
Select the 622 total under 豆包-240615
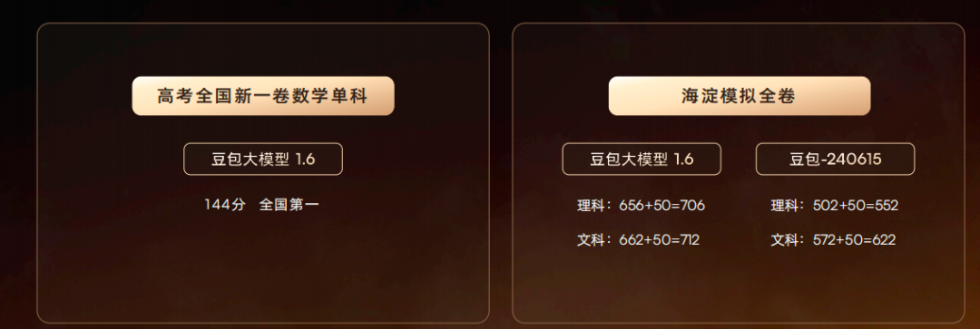tap(884, 240)
